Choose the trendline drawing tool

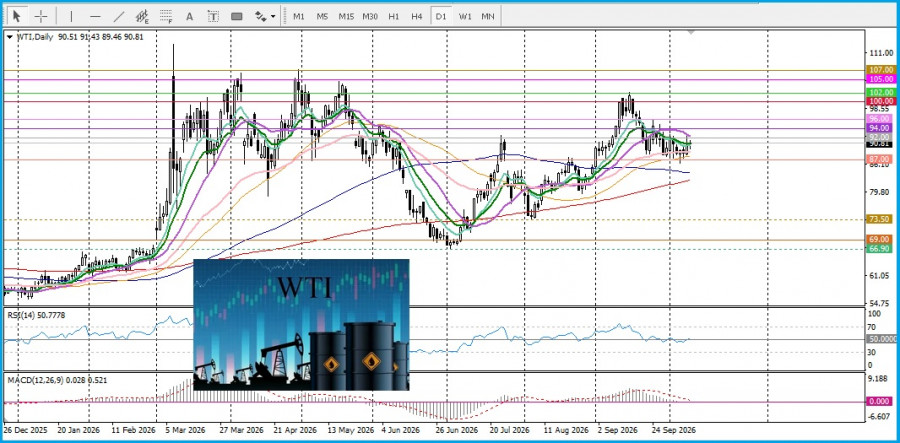[x=119, y=16]
